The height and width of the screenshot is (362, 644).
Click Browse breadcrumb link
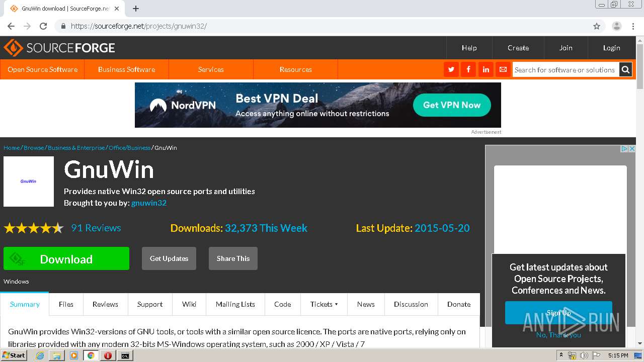34,148
